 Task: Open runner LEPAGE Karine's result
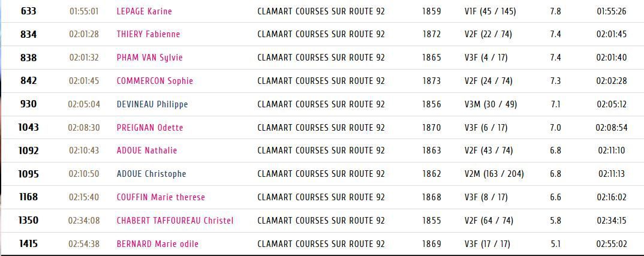(144, 11)
